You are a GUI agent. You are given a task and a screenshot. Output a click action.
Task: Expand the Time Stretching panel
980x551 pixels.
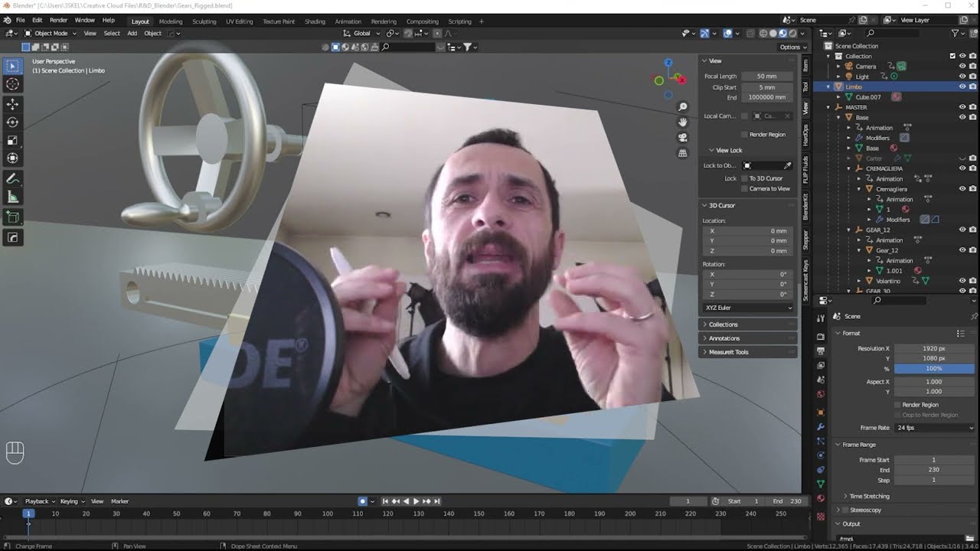click(x=869, y=496)
